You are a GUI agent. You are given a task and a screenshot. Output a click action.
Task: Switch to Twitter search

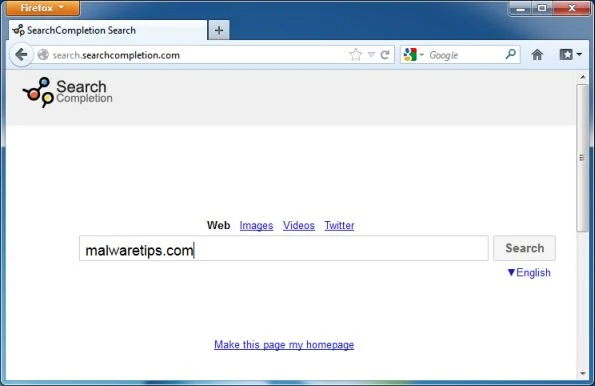[x=339, y=225]
